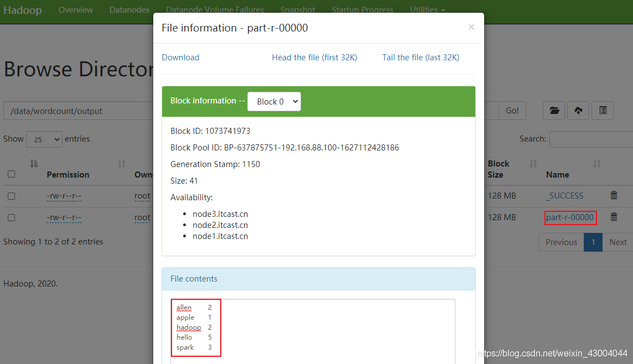Open Datanode Volume Failures page
The image size is (633, 364).
click(215, 10)
